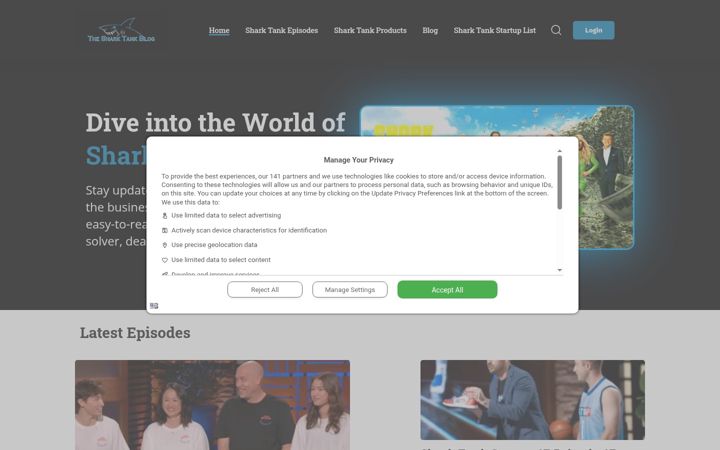Image resolution: width=720 pixels, height=450 pixels.
Task: Click the heart icon beside 'Use limited data to select content'
Action: coord(165,260)
